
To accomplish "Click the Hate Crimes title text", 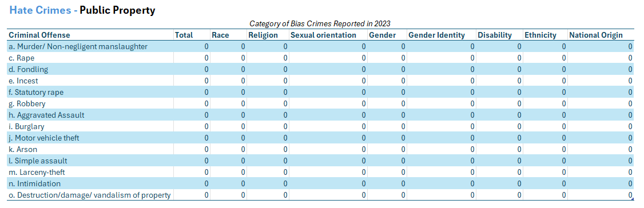I will 40,10.
